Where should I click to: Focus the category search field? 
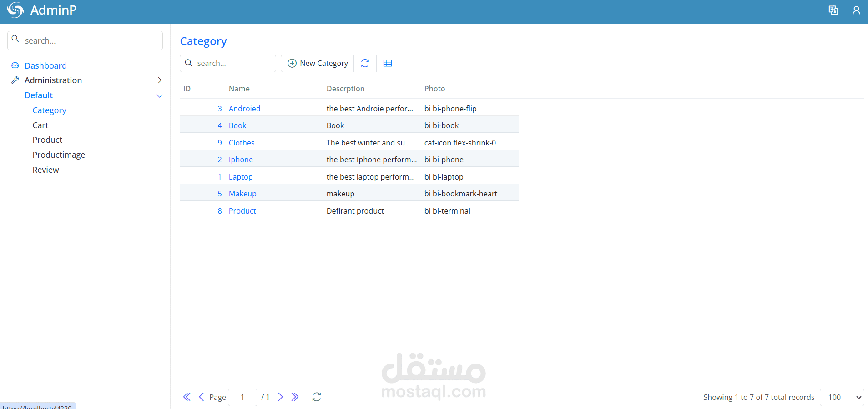(228, 63)
